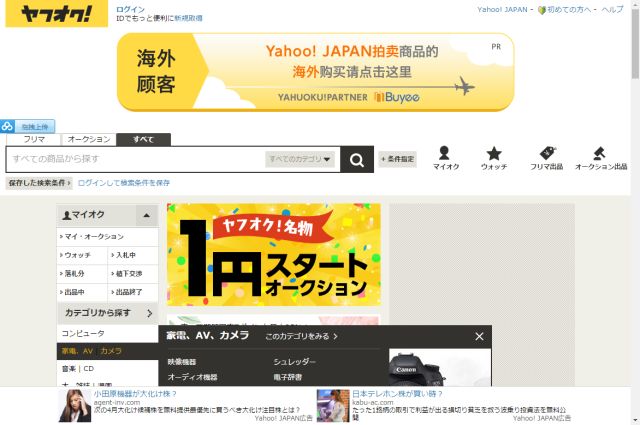The height and width of the screenshot is (425, 640).
Task: Click the + 条件指定 button
Action: (397, 159)
